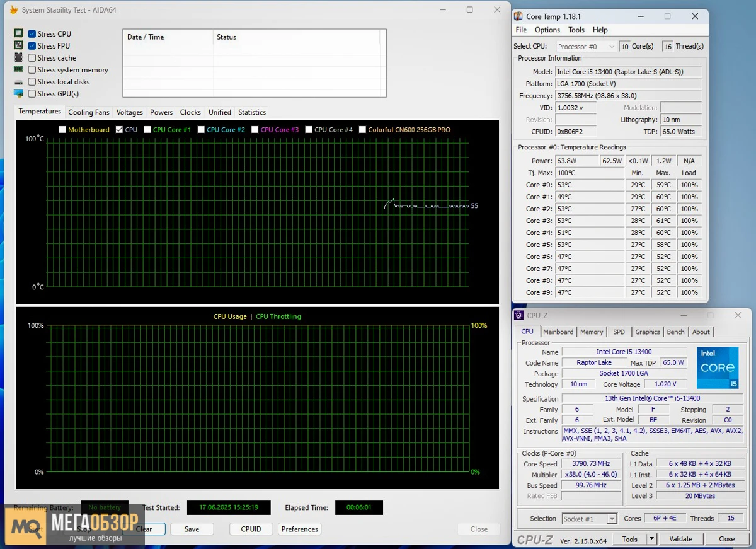The width and height of the screenshot is (756, 549).
Task: Uncheck Stress CPU checkbox
Action: [32, 34]
